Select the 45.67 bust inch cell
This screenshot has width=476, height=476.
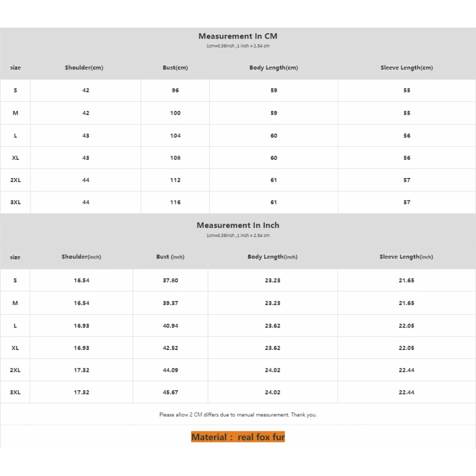click(x=170, y=393)
